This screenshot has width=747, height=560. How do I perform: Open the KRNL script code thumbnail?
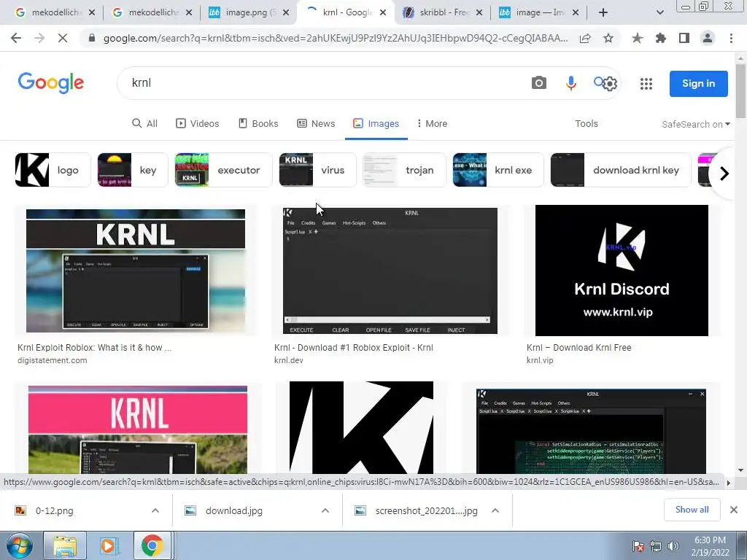point(591,432)
